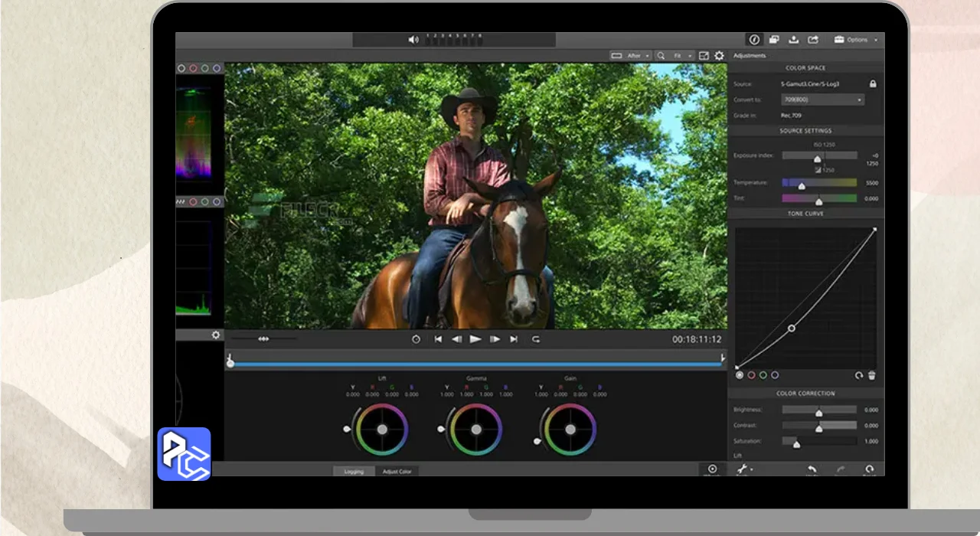Play the video clip
Image resolution: width=980 pixels, height=536 pixels.
point(475,339)
